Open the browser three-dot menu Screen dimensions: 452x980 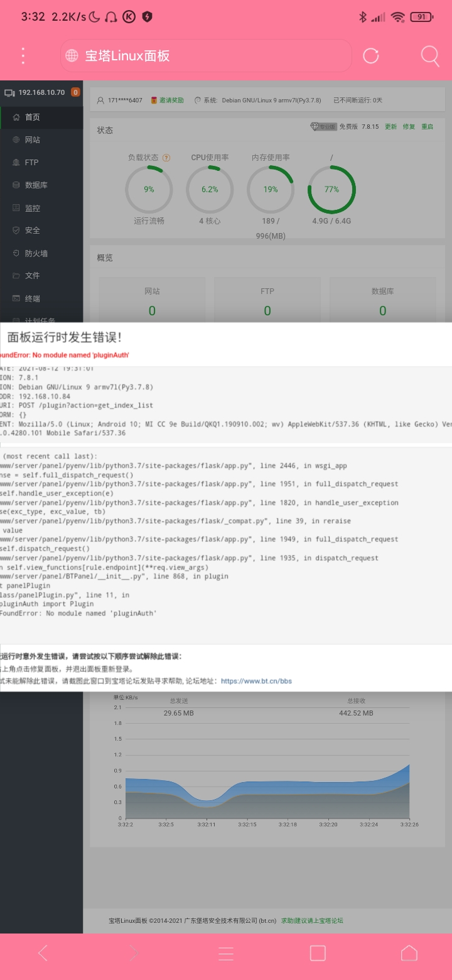(x=23, y=56)
